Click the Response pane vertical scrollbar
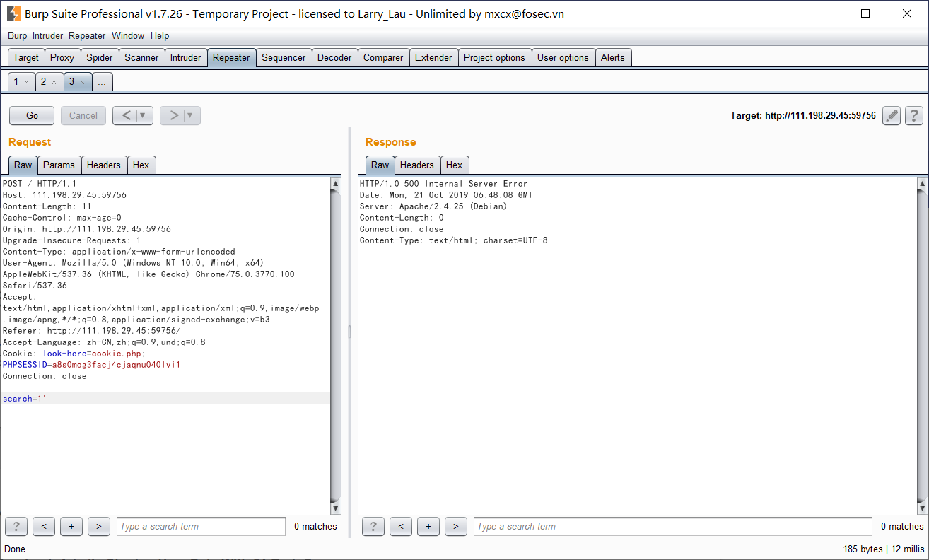Viewport: 929px width, 560px height. [922, 346]
